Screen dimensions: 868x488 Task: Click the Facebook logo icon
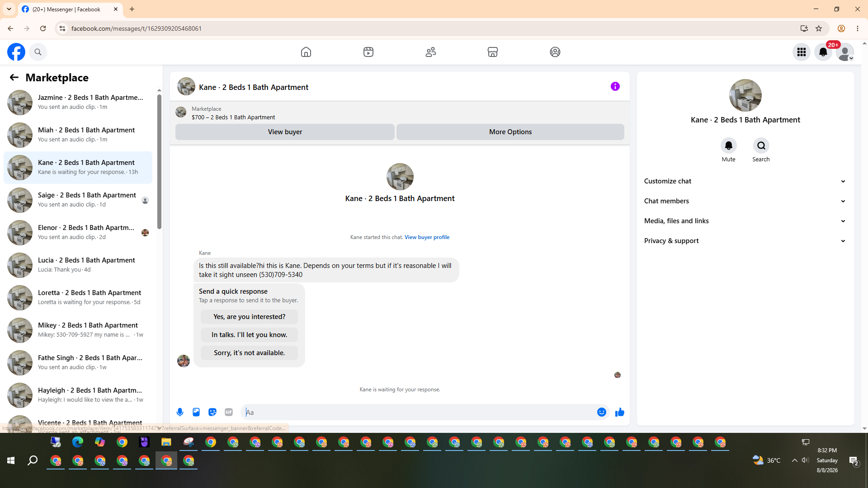coord(16,52)
